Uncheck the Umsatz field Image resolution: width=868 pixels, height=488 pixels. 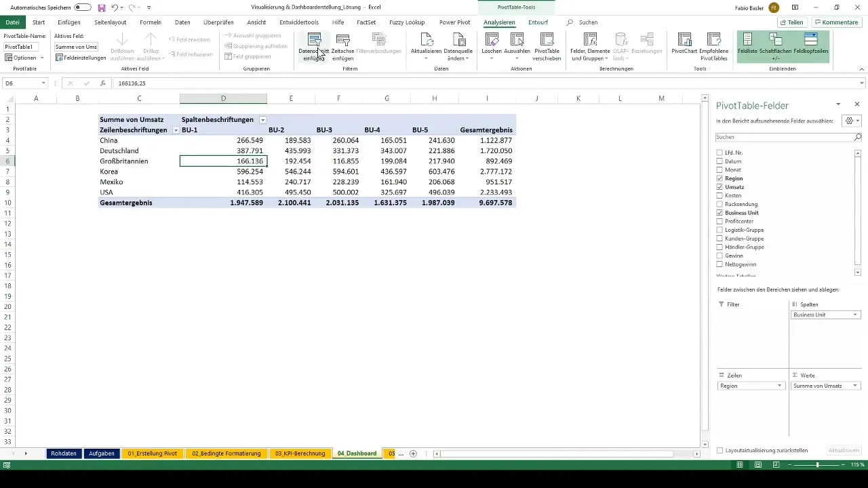(x=719, y=187)
